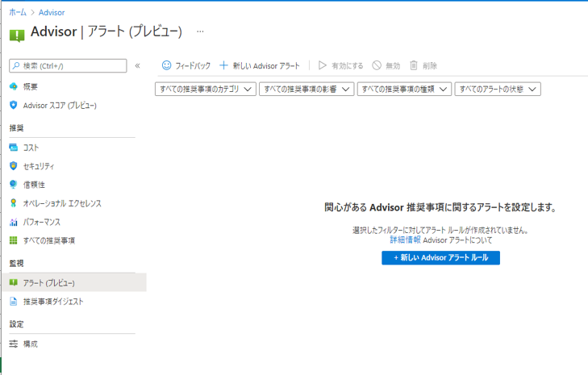
Task: Click the 構成 sliders icon
Action: coord(14,344)
